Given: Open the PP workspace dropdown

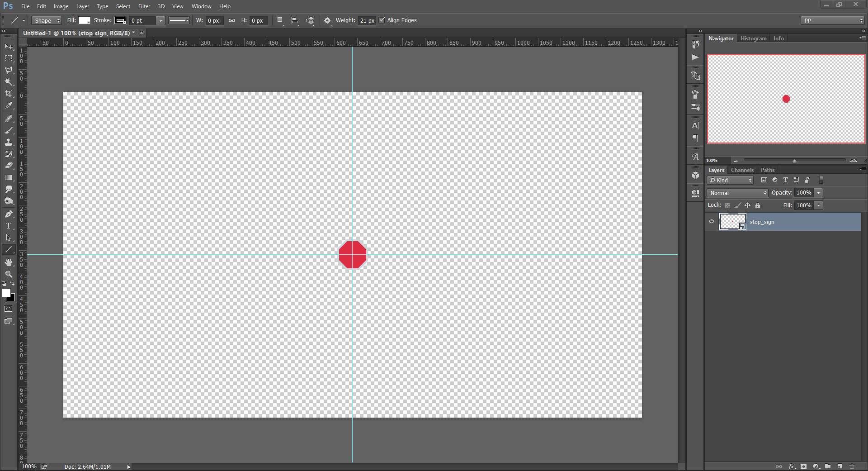Looking at the screenshot, I should click(832, 20).
